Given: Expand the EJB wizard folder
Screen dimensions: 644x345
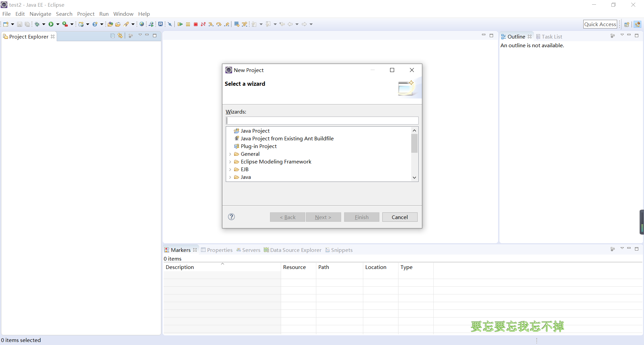Looking at the screenshot, I should tap(230, 169).
